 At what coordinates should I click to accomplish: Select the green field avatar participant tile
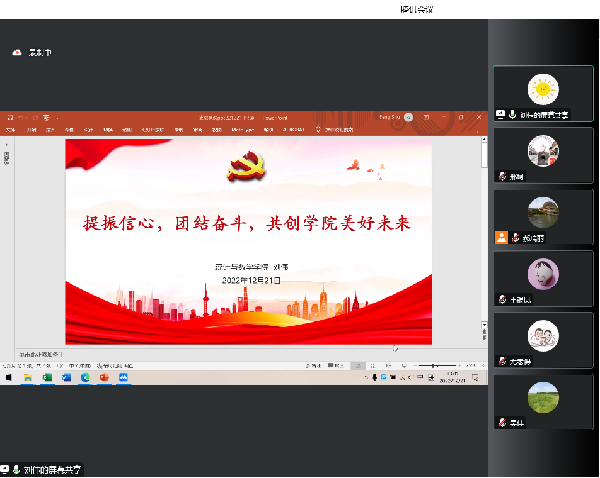click(x=543, y=399)
